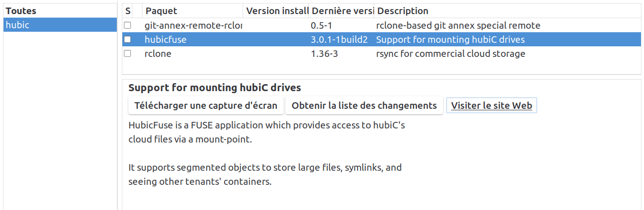Click hubicfuse version 3.0.1-1build2 cell
This screenshot has height=210, width=644.
(x=339, y=39)
